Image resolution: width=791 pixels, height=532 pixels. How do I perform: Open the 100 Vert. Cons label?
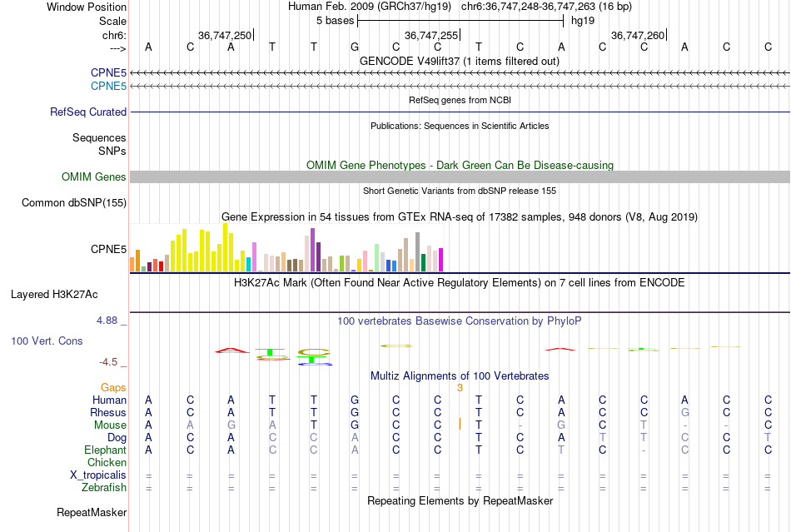pyautogui.click(x=47, y=341)
